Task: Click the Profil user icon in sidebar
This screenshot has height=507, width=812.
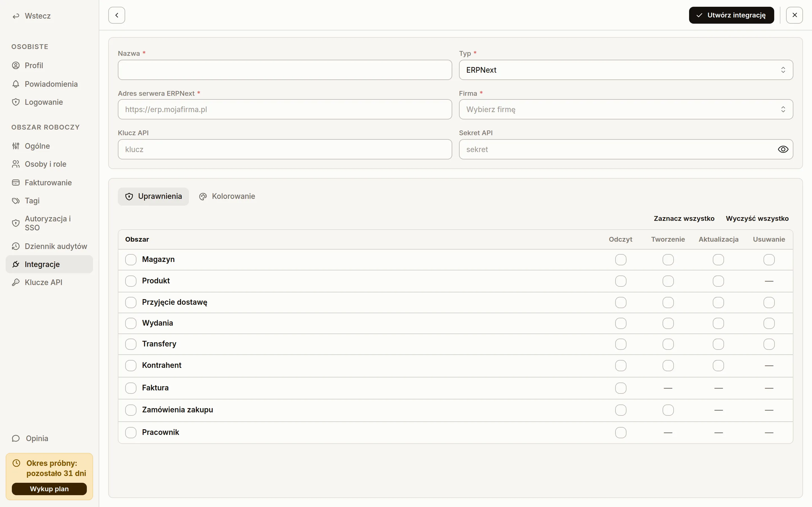Action: [x=16, y=65]
